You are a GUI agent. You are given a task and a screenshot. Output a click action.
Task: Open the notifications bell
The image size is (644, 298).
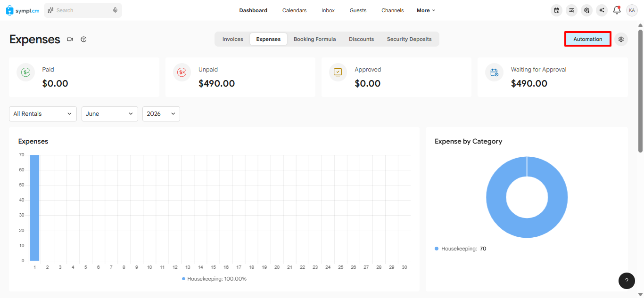(x=617, y=10)
